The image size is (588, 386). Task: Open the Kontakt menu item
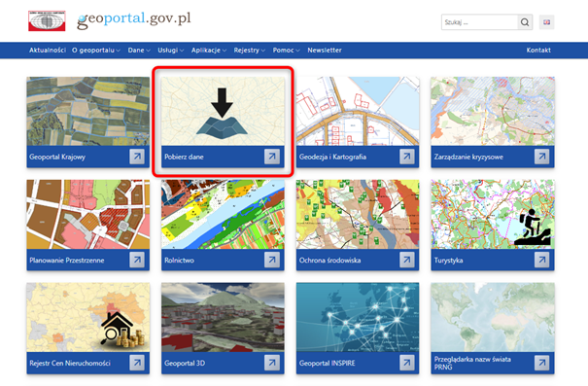point(538,51)
